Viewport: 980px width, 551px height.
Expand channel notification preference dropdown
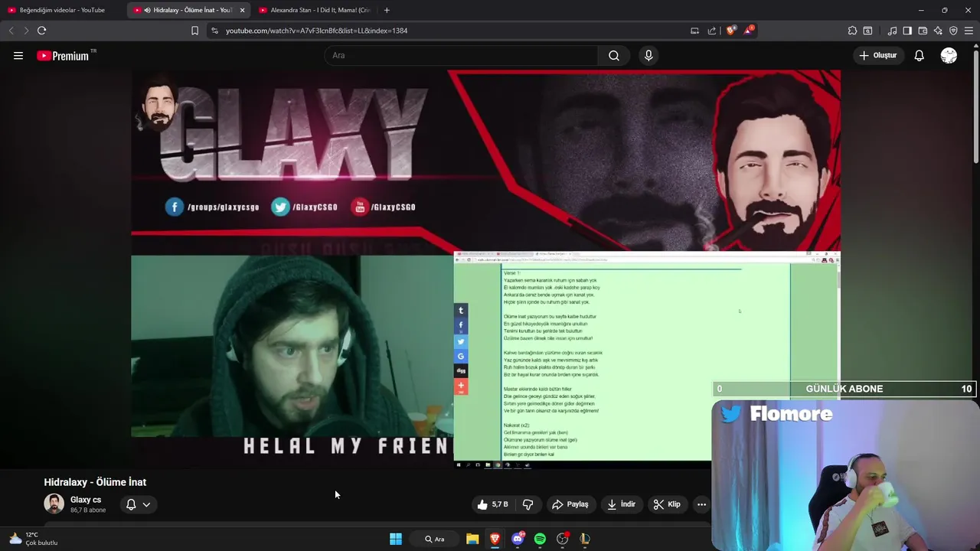coord(139,504)
